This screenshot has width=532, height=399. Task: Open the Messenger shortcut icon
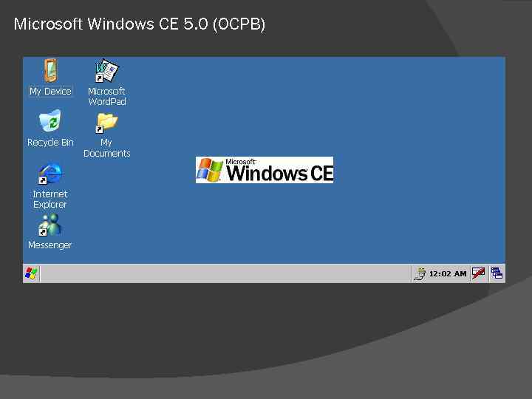click(x=50, y=225)
